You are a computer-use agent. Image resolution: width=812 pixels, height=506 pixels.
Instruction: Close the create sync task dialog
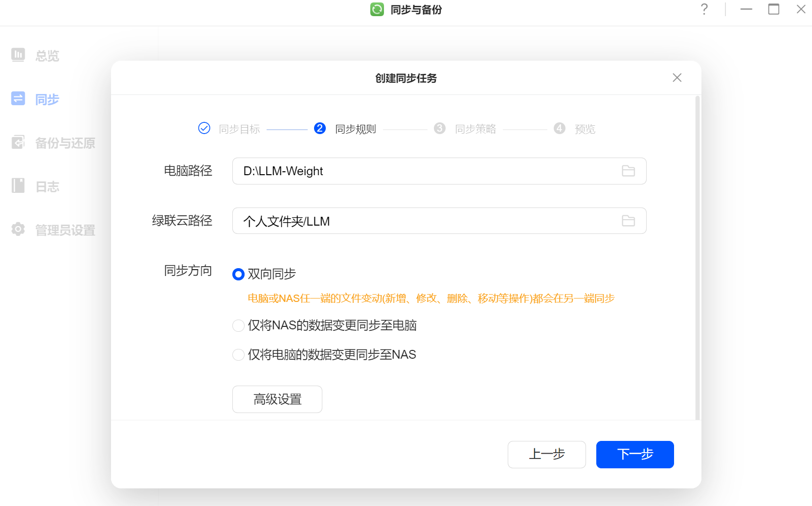coord(677,78)
